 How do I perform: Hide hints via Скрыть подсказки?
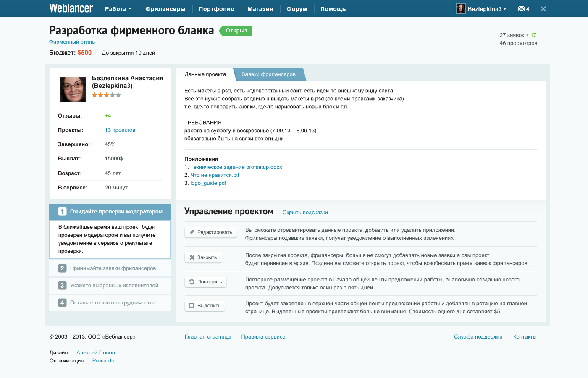305,213
